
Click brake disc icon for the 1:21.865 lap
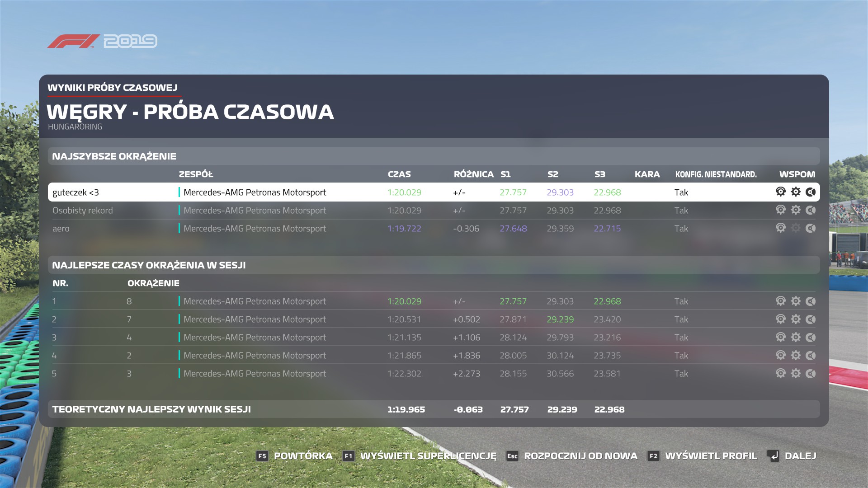811,355
